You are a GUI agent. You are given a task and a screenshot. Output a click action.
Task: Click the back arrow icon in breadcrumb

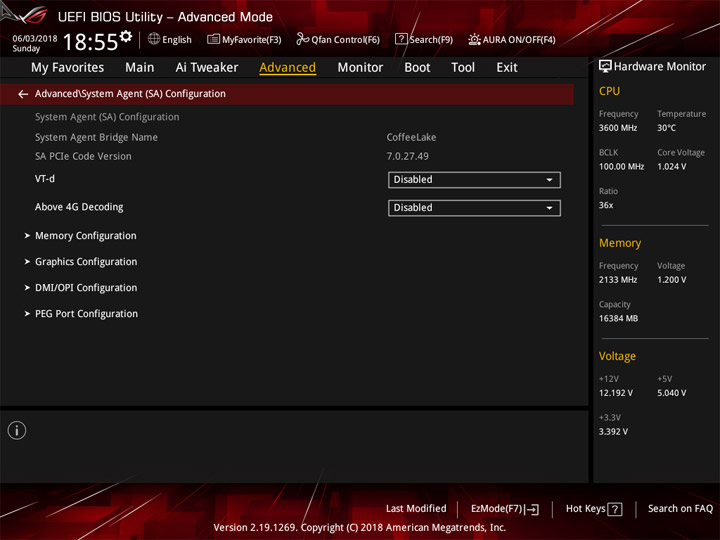(23, 94)
